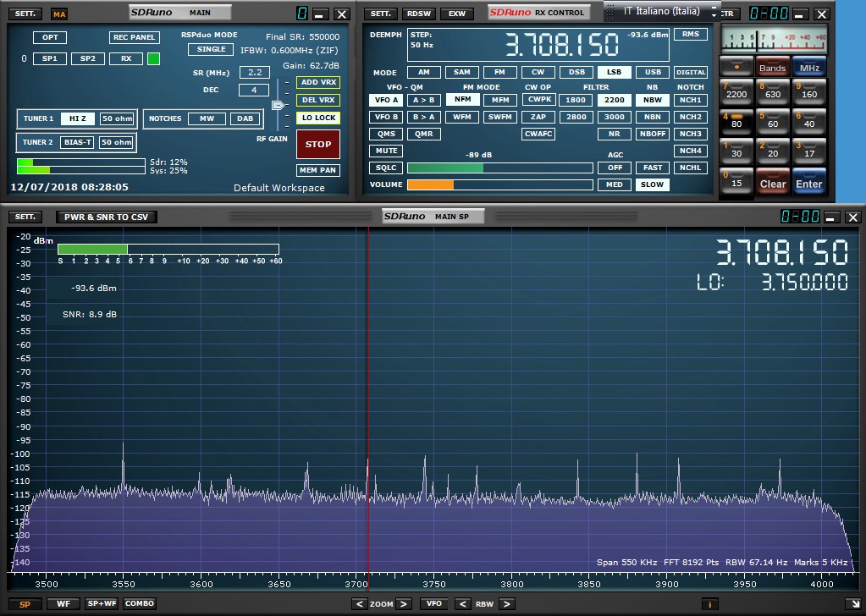866x616 pixels.
Task: Click the Bands keypad button
Action: click(773, 67)
